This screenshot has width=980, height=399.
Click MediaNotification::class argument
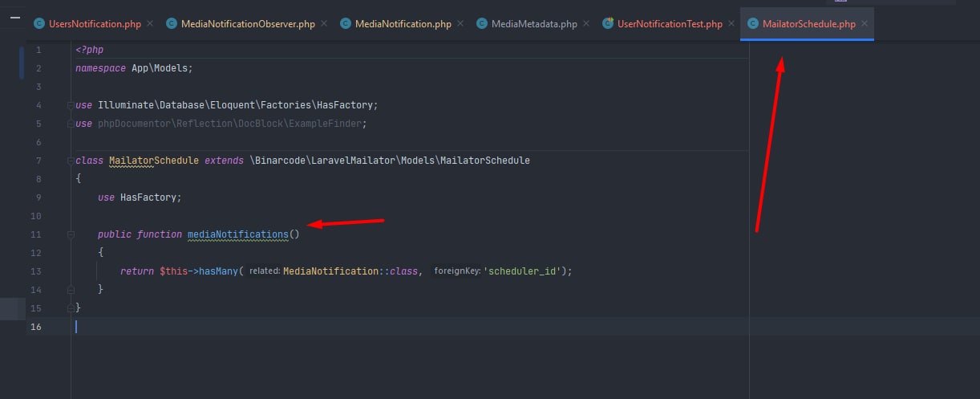point(352,271)
